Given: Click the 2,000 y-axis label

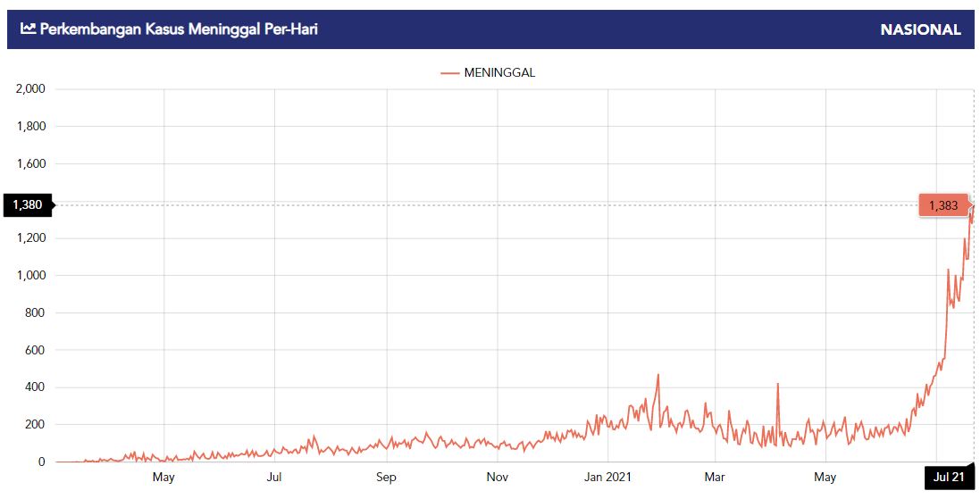Looking at the screenshot, I should click(30, 89).
